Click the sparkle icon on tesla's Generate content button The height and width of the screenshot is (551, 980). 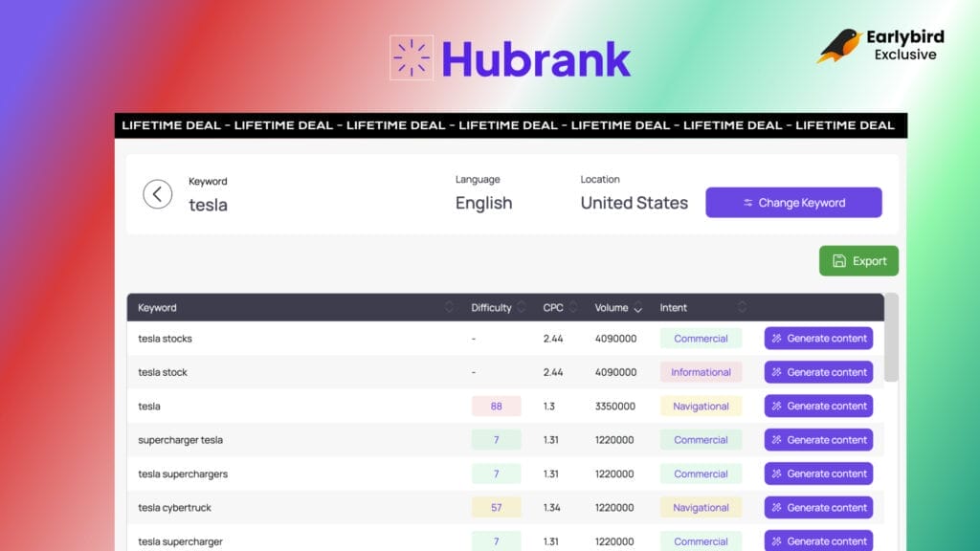(775, 406)
